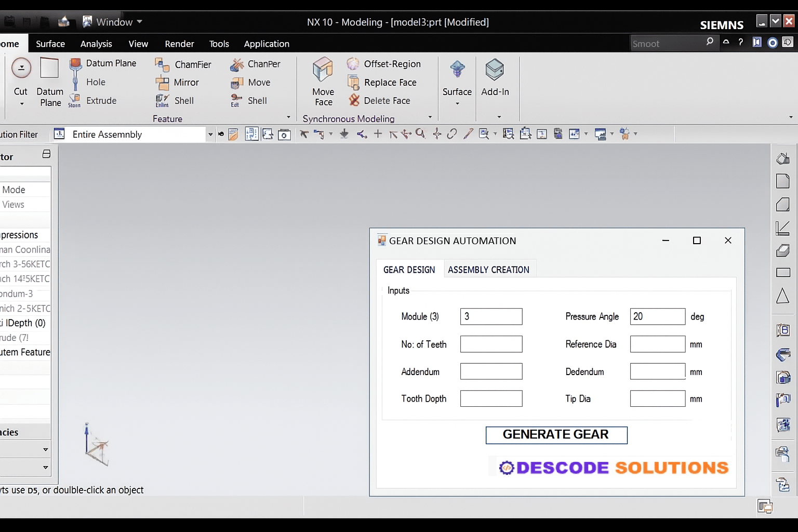Select the Shell feature tool
Screen dimensions: 798x532
tap(184, 100)
